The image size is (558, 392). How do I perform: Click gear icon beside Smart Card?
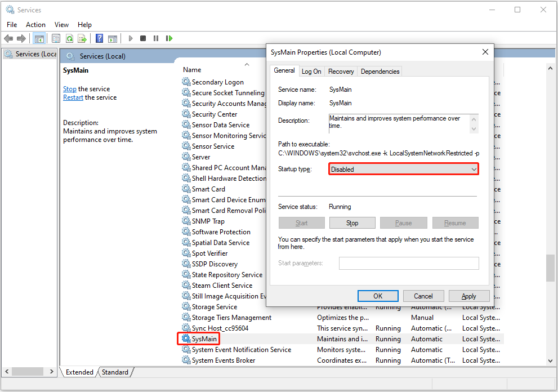pos(186,189)
